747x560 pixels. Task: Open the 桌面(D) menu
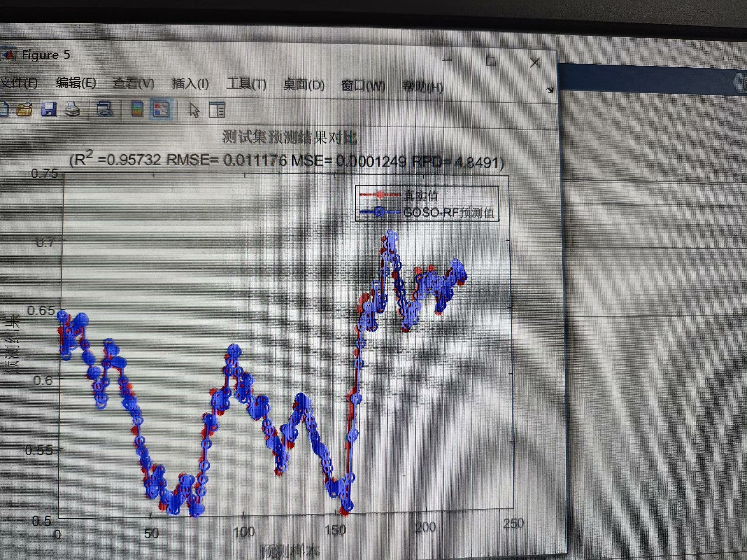click(x=304, y=85)
